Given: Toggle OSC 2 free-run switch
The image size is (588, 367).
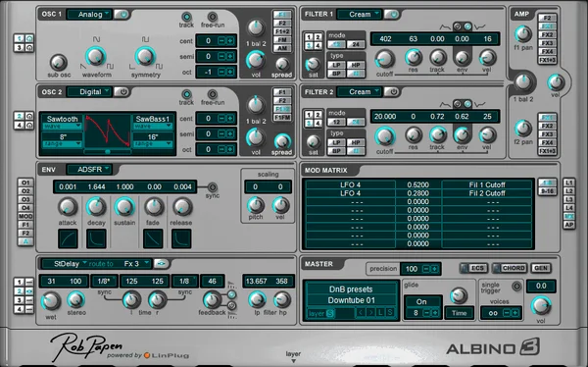Looking at the screenshot, I should pyautogui.click(x=213, y=94).
